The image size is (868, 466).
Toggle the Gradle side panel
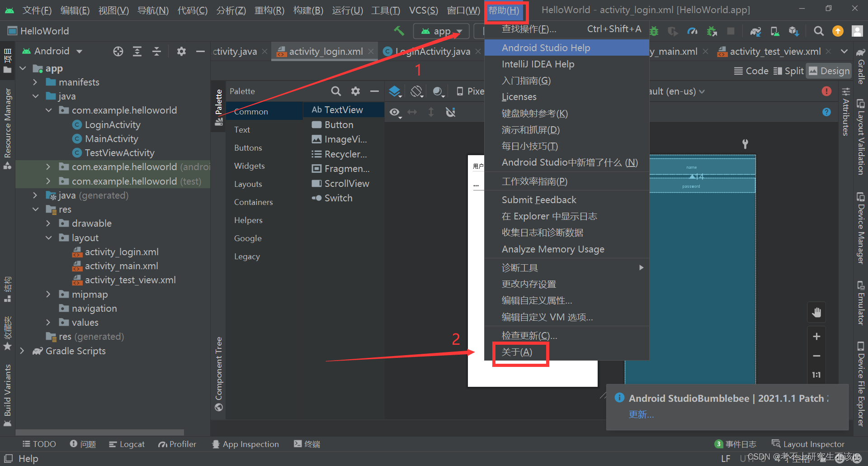coord(861,66)
